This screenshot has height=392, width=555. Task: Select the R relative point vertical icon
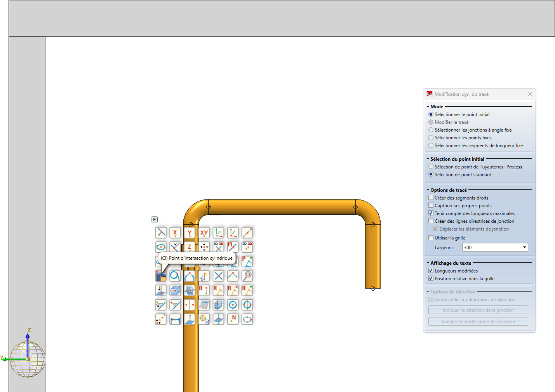(x=204, y=290)
